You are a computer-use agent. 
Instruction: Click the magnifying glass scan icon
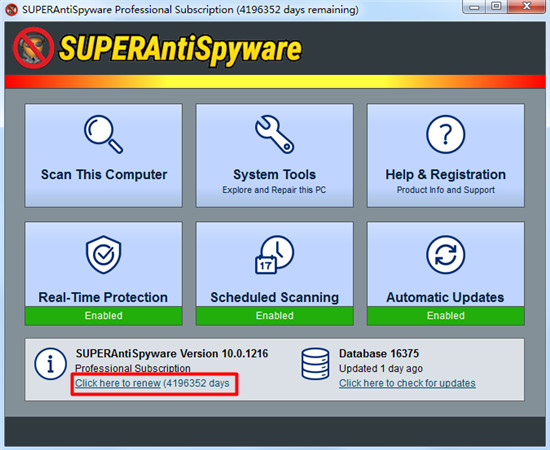pos(103,134)
